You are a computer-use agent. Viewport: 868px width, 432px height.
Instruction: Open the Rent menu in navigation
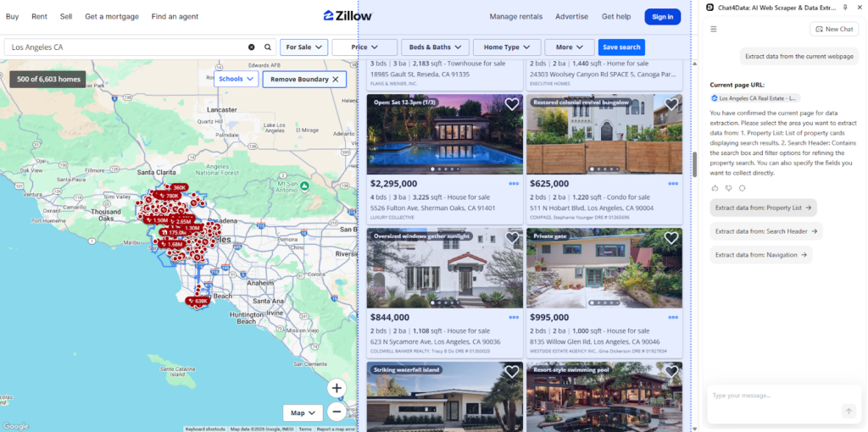[x=39, y=16]
